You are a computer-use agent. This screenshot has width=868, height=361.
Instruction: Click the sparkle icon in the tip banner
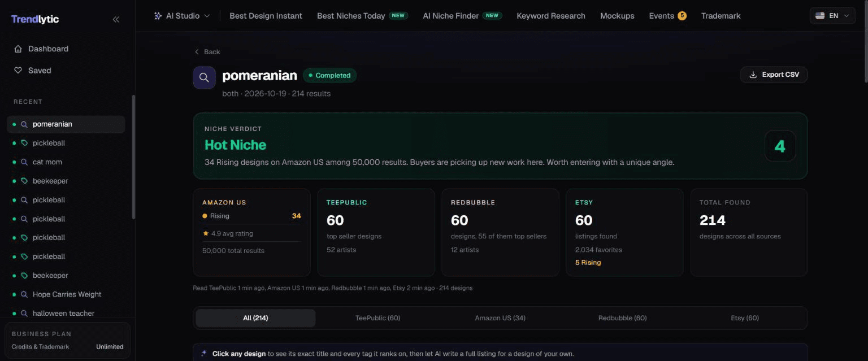203,354
